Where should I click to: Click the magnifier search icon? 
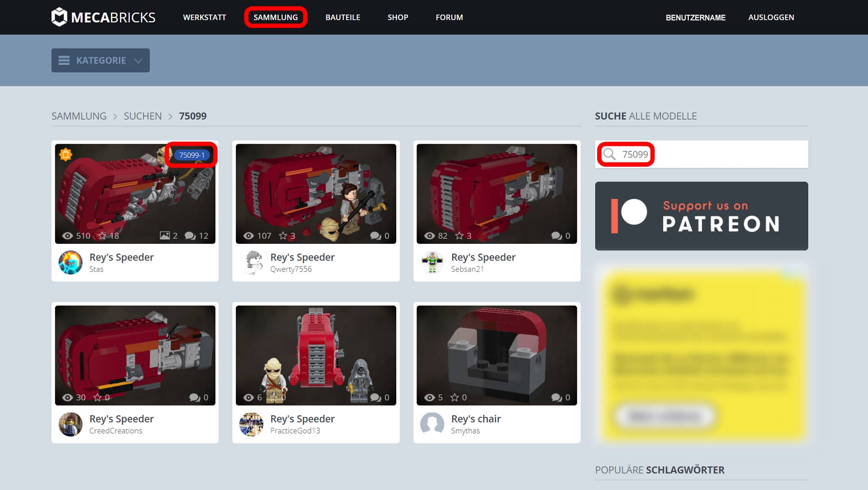(x=609, y=154)
